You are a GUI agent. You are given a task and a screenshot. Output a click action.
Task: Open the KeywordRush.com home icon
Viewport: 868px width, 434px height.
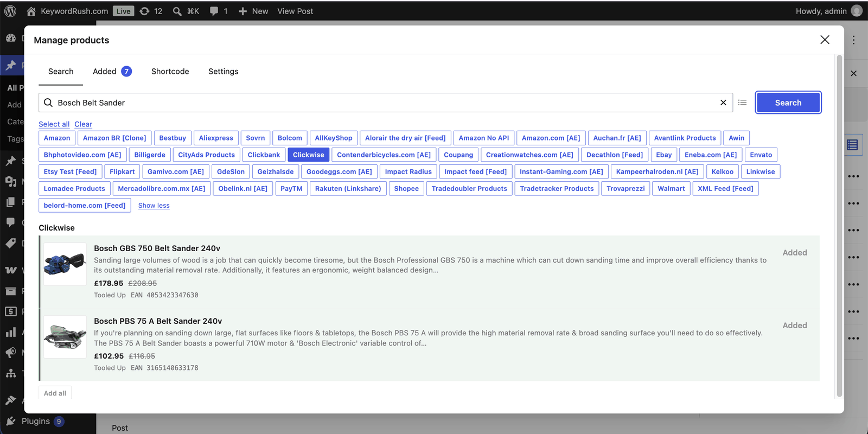[x=31, y=11]
